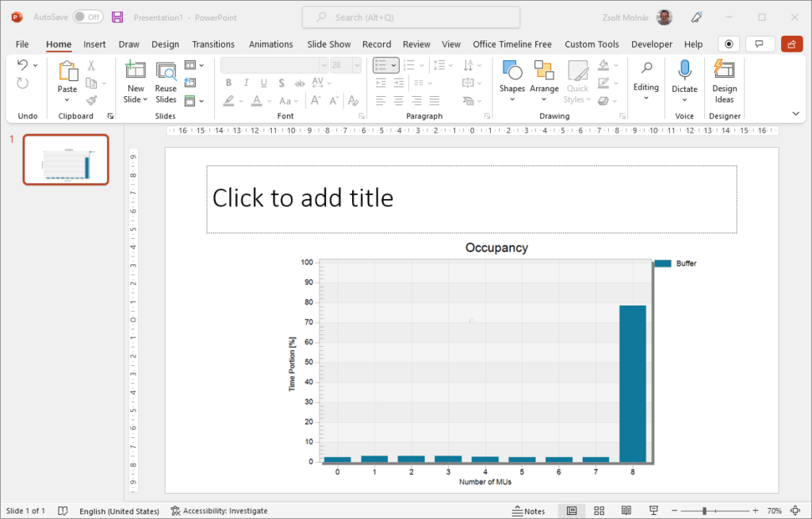
Task: Click the Paste clipboard icon
Action: click(x=67, y=73)
